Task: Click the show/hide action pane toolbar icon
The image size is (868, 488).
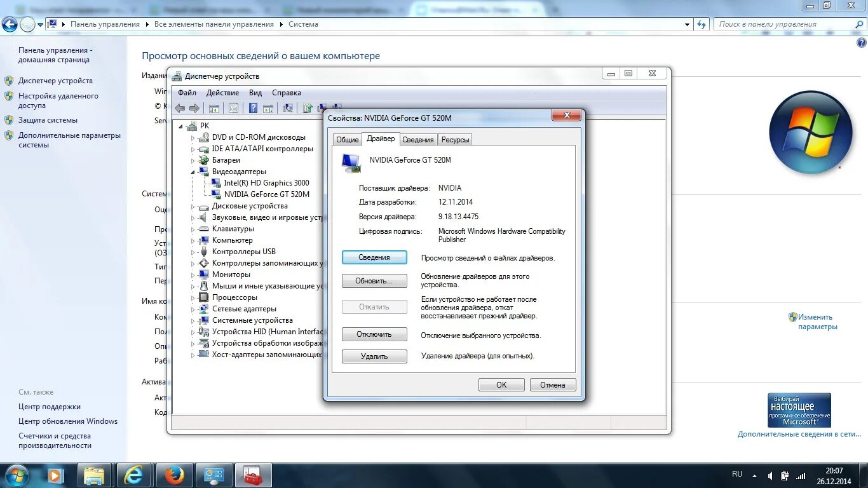Action: (268, 108)
